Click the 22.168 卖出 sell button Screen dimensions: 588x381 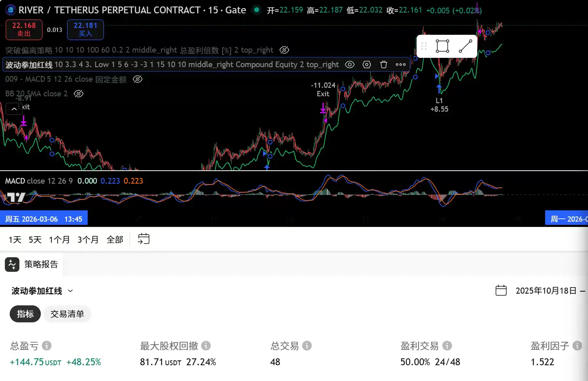24,30
